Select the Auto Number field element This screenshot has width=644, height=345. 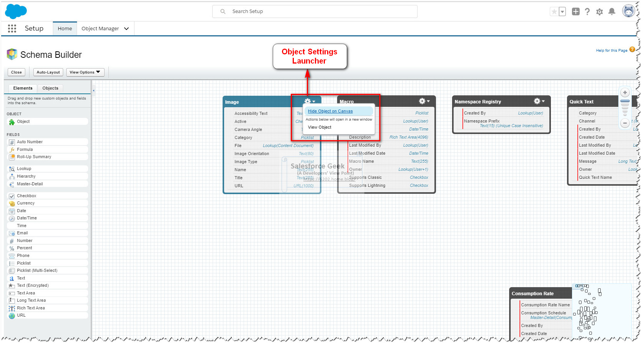[x=29, y=142]
